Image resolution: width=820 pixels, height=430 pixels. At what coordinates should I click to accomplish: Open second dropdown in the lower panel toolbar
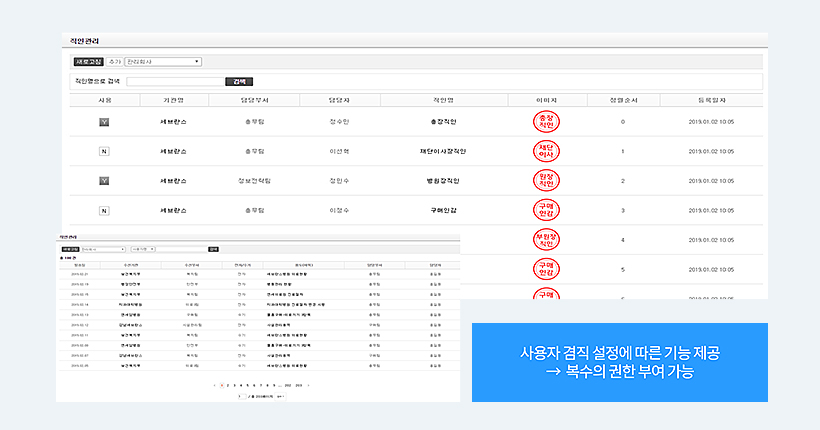tap(143, 250)
